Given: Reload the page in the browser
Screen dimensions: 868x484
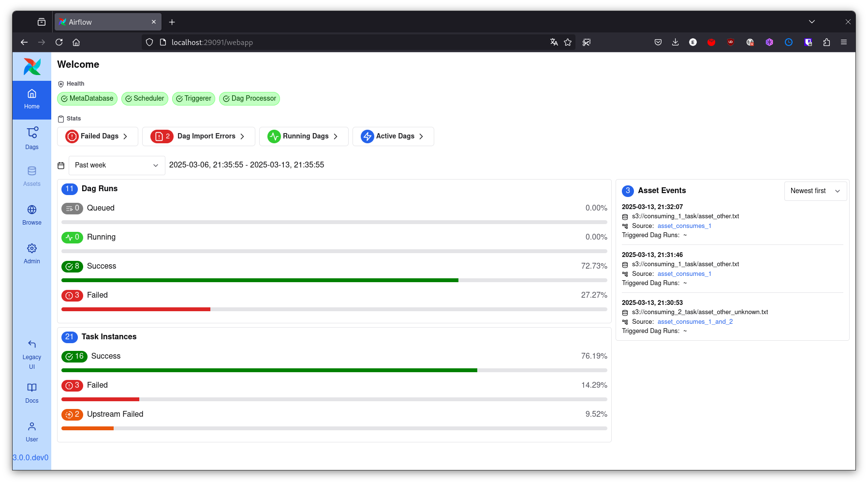Looking at the screenshot, I should [x=59, y=42].
